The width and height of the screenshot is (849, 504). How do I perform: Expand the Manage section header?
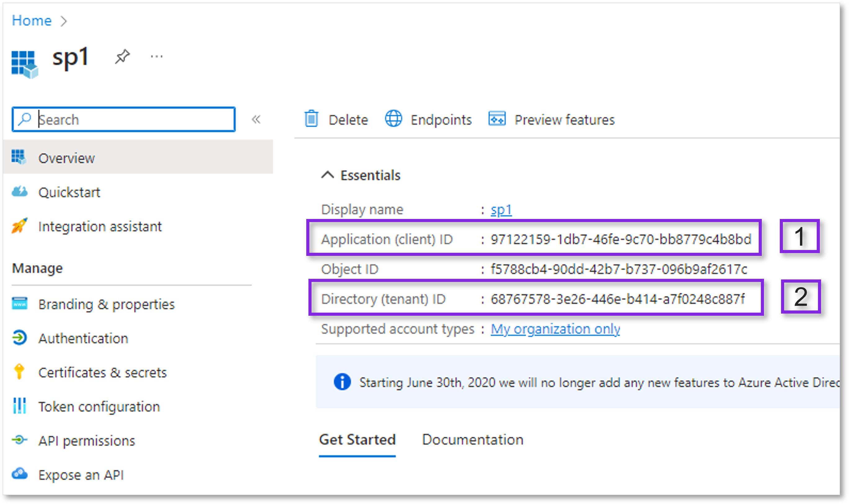click(x=37, y=268)
